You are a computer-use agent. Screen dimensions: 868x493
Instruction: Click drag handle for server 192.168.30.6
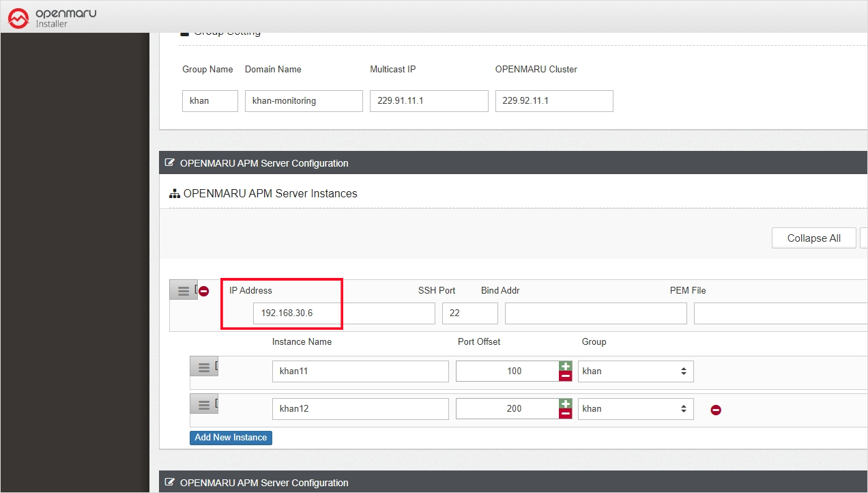pos(183,291)
